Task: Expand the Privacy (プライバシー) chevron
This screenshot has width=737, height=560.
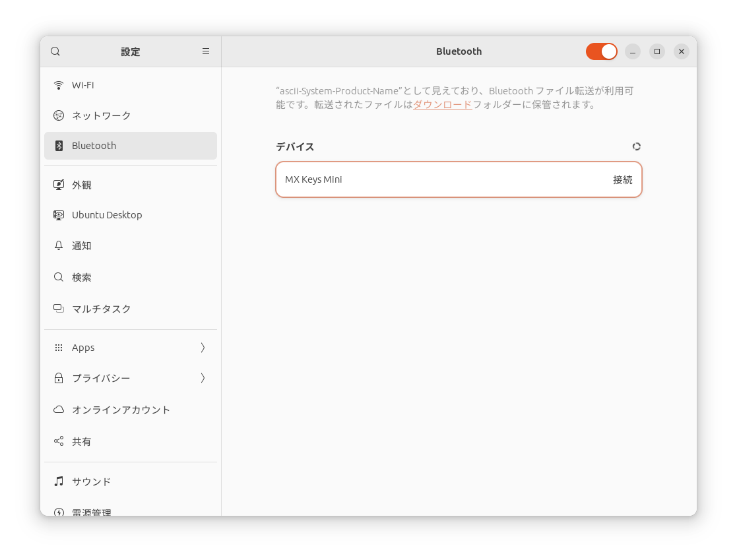Action: point(203,378)
